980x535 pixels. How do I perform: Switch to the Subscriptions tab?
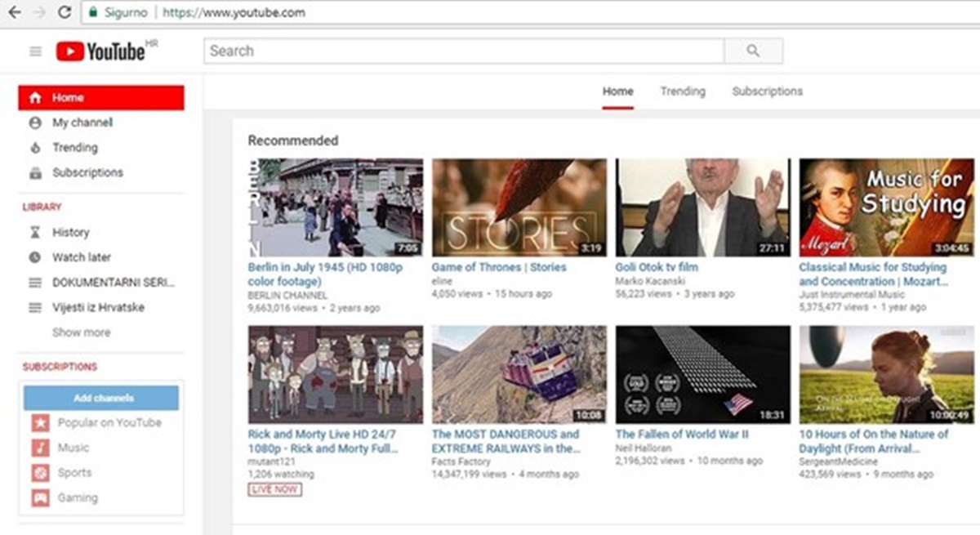(767, 91)
